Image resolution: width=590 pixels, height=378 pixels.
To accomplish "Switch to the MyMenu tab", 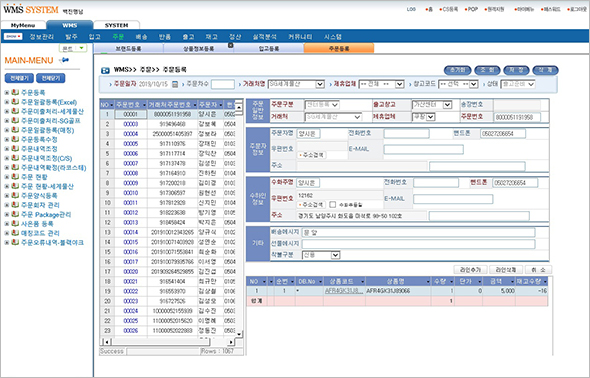I will tap(23, 25).
